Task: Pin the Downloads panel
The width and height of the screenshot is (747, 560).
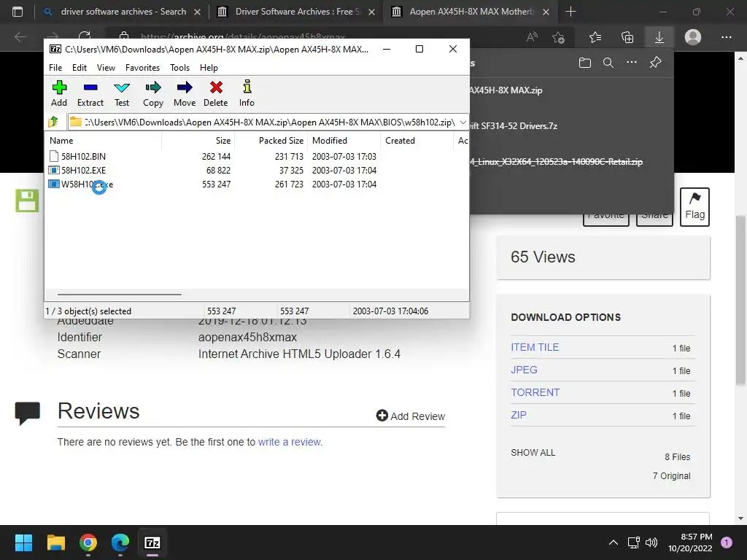Action: point(656,63)
